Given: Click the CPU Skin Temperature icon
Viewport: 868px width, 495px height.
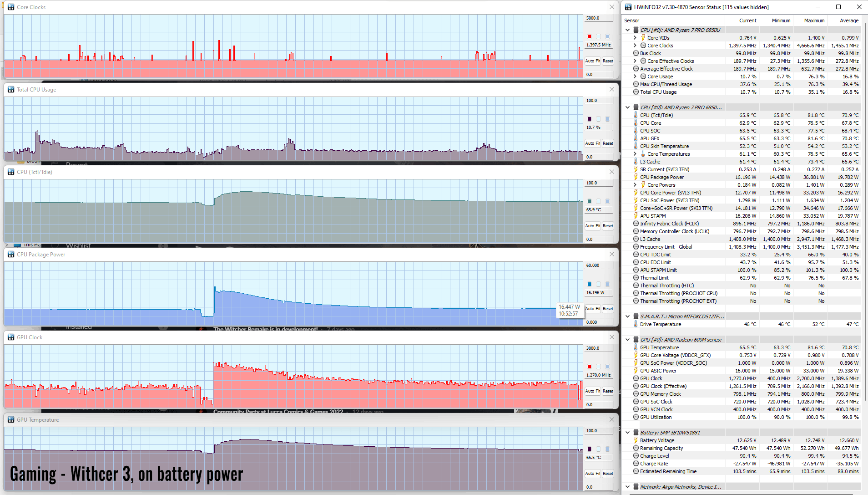Looking at the screenshot, I should click(x=636, y=146).
